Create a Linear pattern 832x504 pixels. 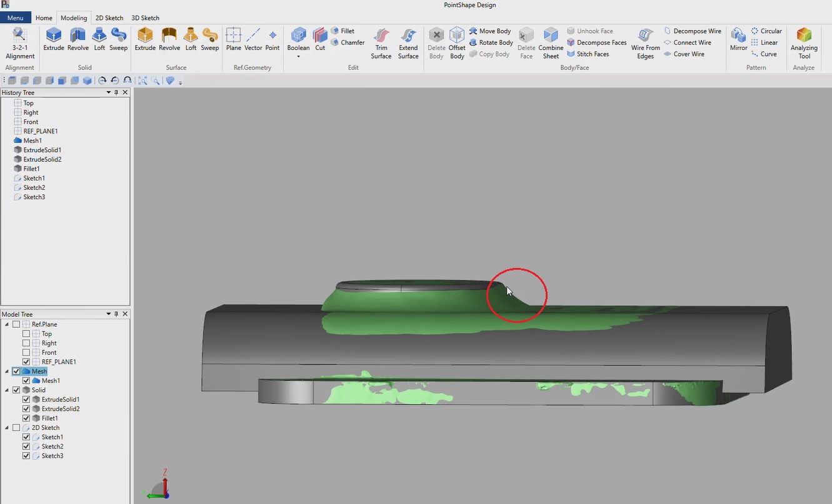764,42
